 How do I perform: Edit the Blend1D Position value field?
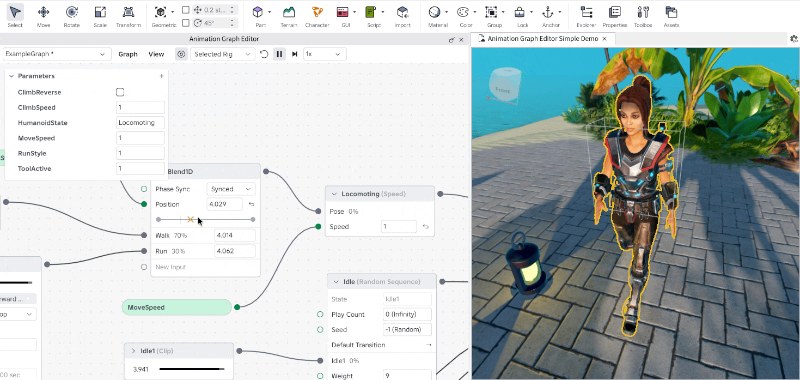pos(225,205)
